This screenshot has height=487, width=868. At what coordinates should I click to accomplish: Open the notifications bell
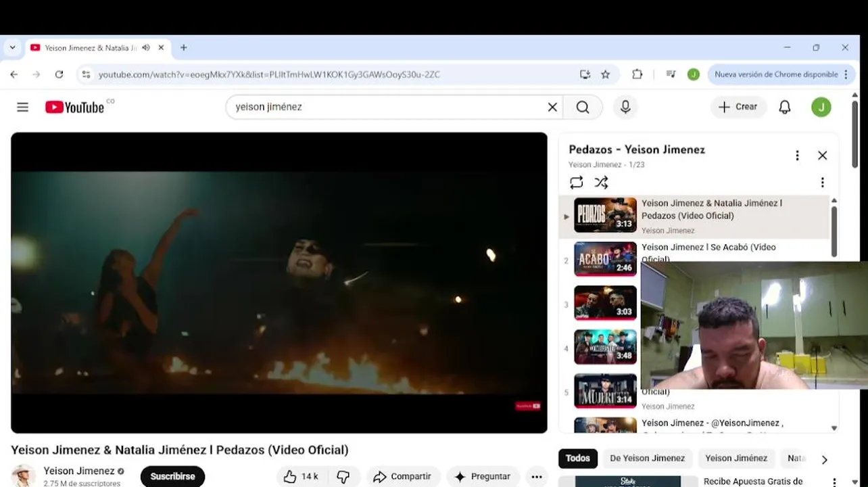[785, 107]
